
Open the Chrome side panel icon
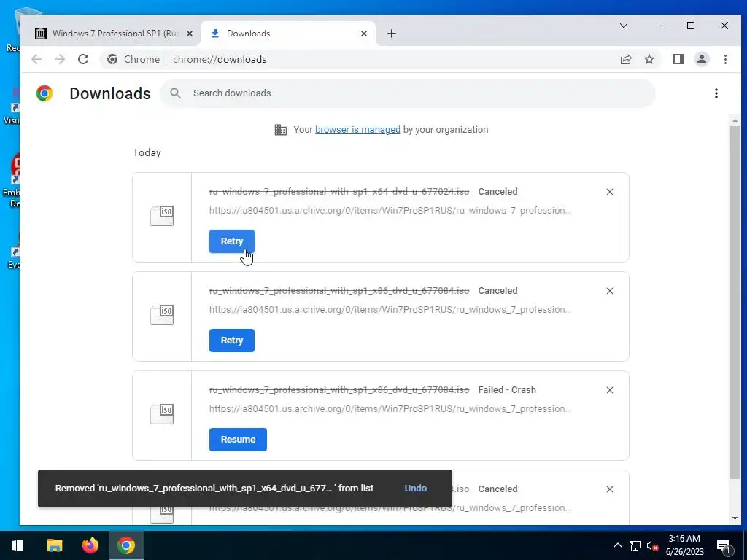click(678, 59)
